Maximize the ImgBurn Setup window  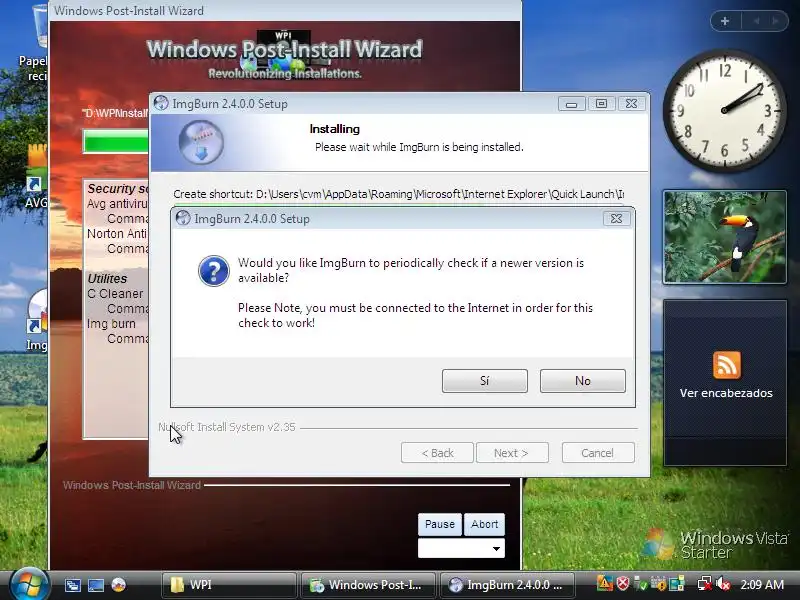601,104
